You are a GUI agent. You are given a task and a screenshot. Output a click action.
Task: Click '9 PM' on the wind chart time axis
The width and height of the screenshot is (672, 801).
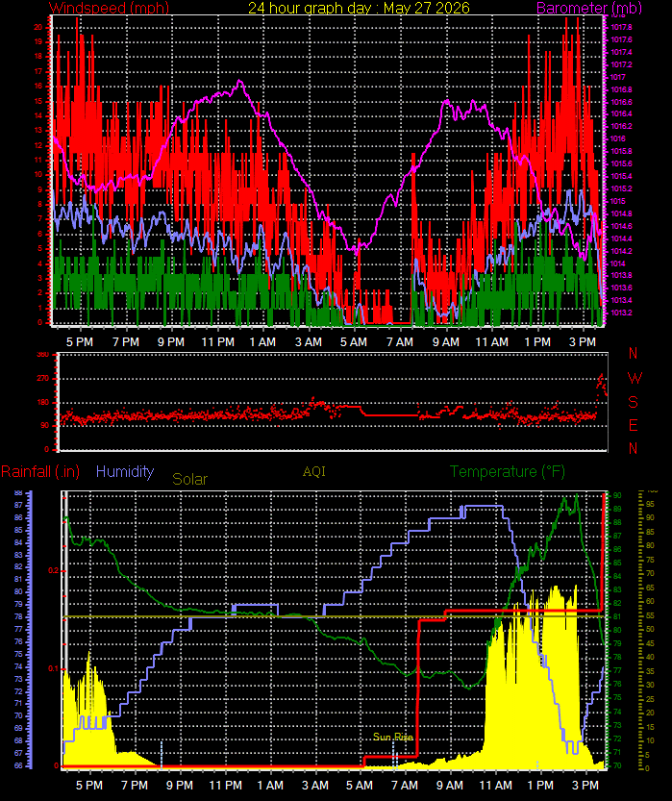(x=171, y=341)
